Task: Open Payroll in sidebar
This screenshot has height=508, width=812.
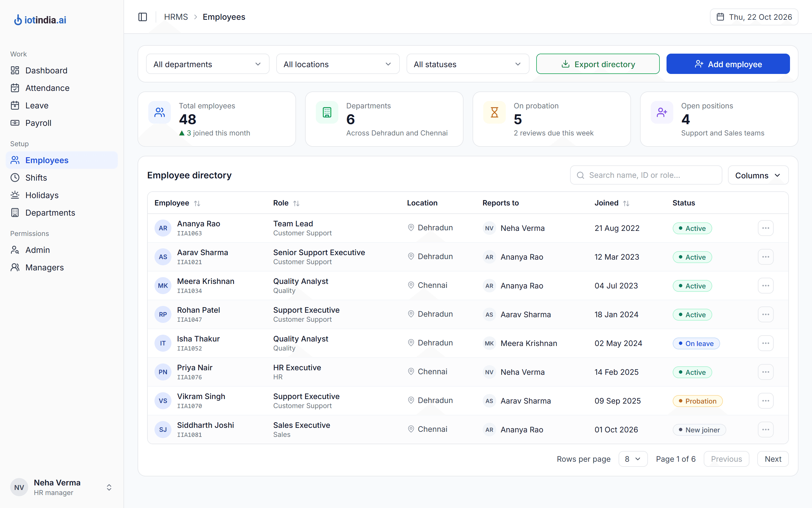Action: tap(62, 123)
